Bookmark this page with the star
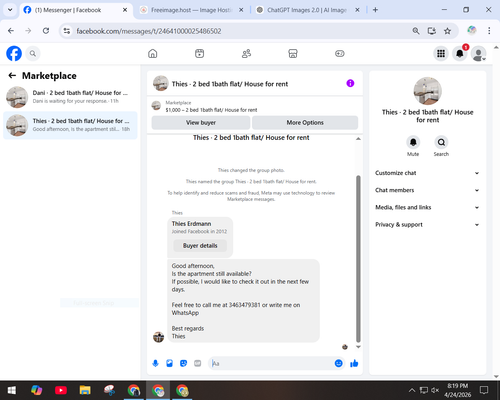 [x=447, y=31]
